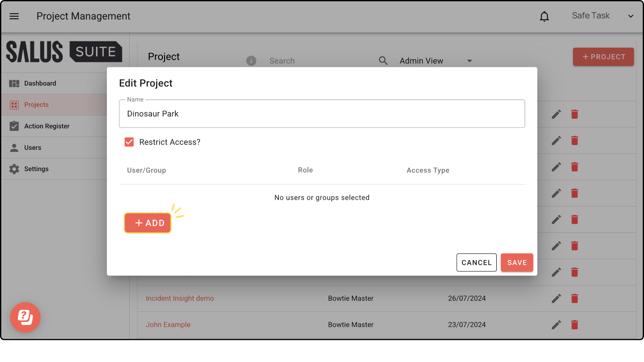Uncheck the Restrict Access checkbox
The image size is (644, 362).
click(x=129, y=142)
